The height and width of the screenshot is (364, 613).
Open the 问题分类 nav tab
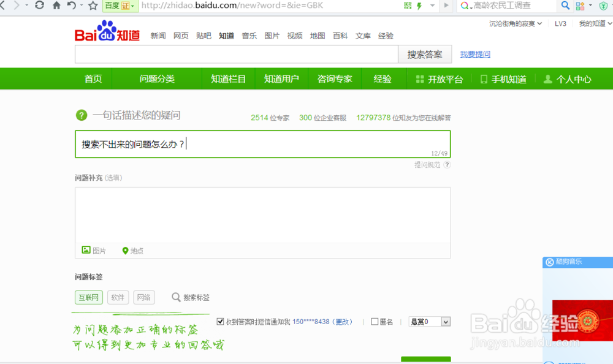click(x=157, y=79)
